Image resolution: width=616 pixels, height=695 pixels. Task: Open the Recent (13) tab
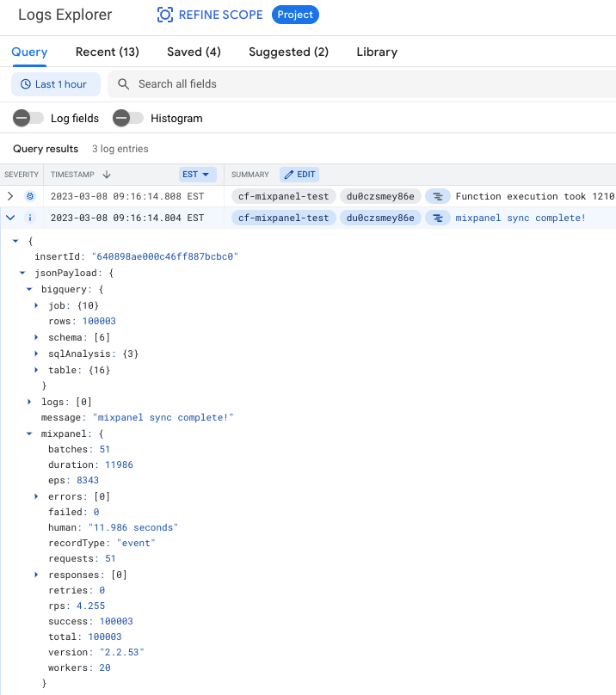pos(108,52)
